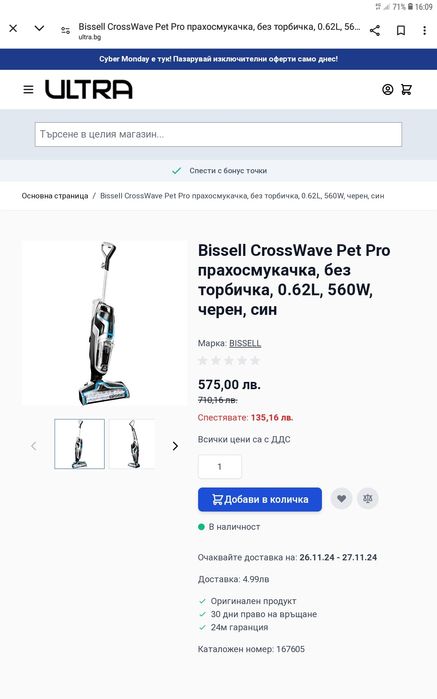Open the BISSELL brand link
Image resolution: width=437 pixels, height=699 pixels.
[x=245, y=343]
